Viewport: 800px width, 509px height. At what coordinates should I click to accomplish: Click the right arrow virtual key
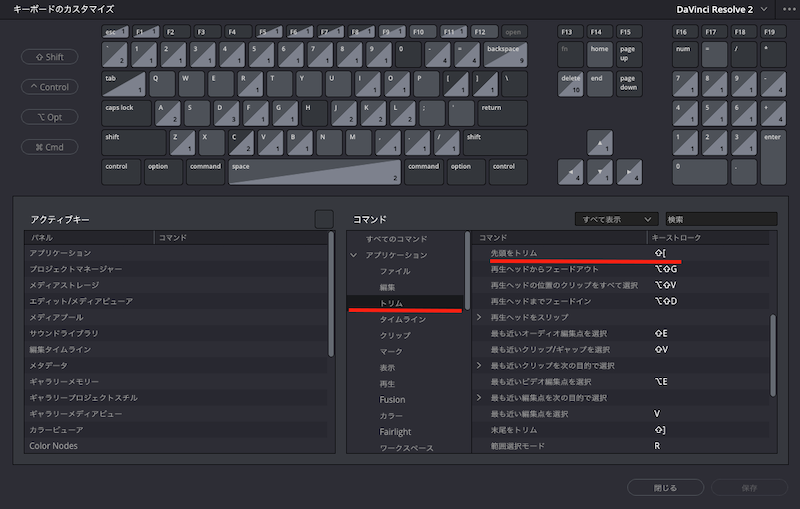coord(630,172)
